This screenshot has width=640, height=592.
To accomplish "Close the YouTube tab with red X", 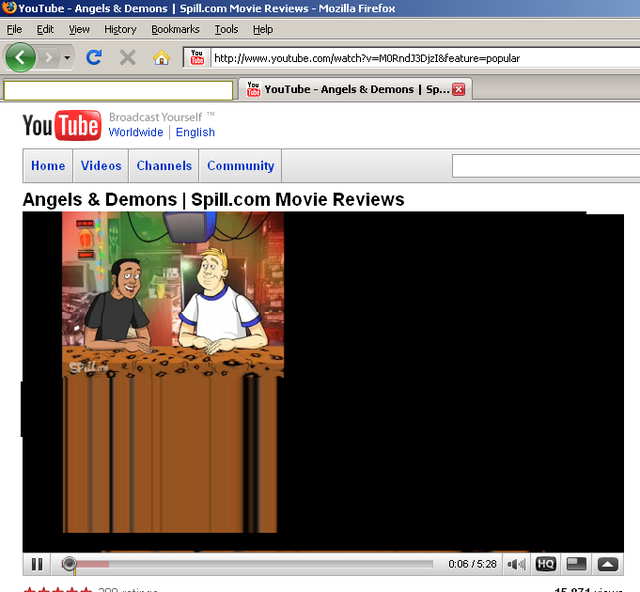I will (459, 89).
